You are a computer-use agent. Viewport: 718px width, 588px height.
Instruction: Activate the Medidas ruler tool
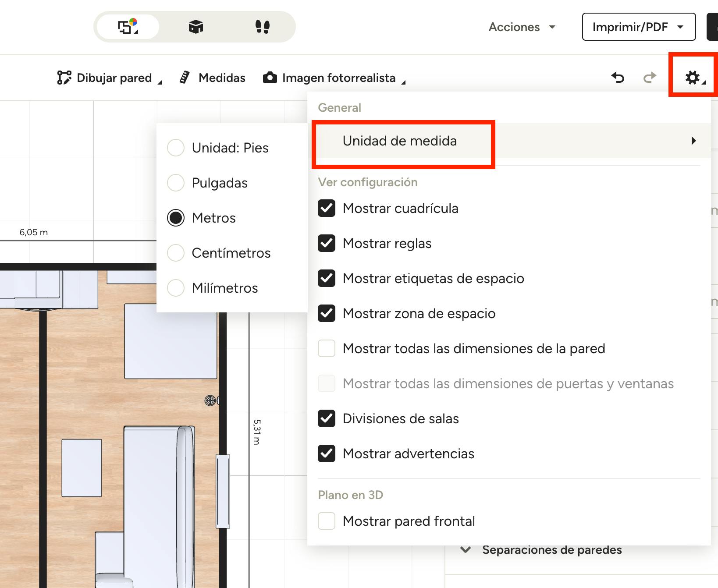coord(213,78)
